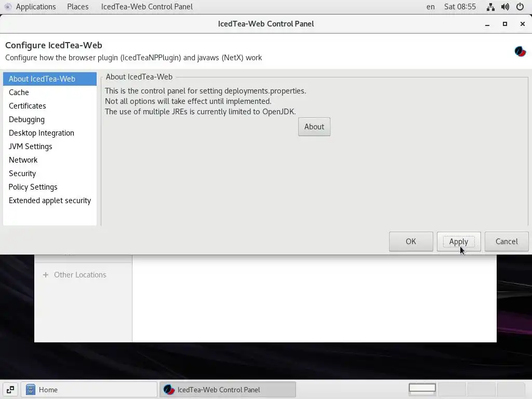Screen dimensions: 532x399
Task: Open Extended applet security section
Action: (x=50, y=201)
